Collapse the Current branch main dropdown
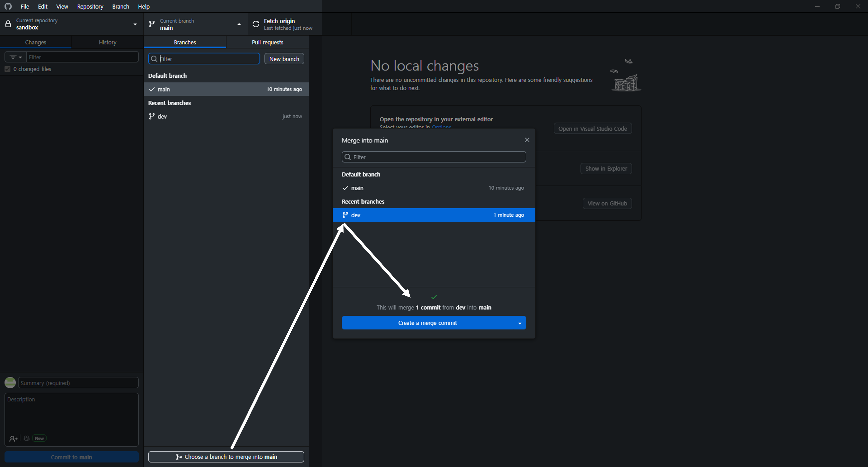This screenshot has width=868, height=467. (x=239, y=24)
